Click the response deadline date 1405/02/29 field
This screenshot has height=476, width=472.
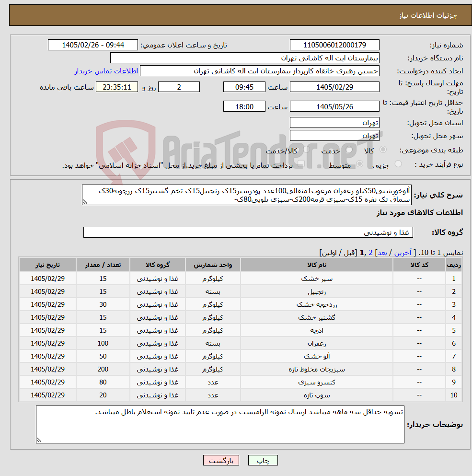click(x=334, y=87)
